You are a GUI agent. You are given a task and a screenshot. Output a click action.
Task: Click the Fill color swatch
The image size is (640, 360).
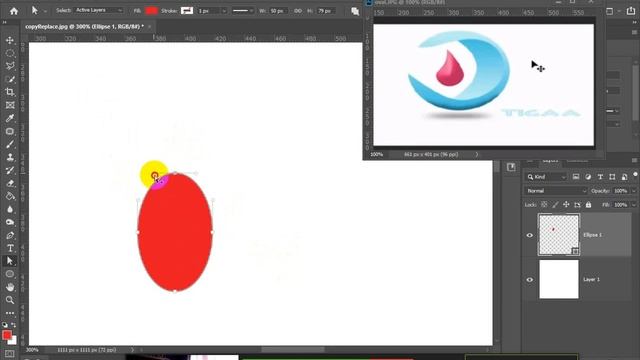[151, 11]
